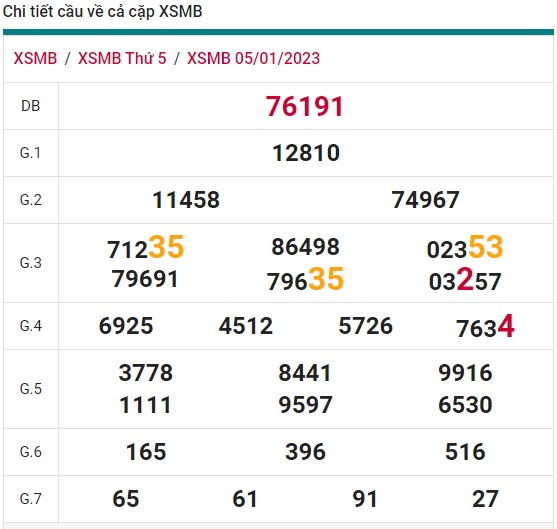557x529 pixels.
Task: Click the G.5 number 8441
Action: (x=305, y=373)
